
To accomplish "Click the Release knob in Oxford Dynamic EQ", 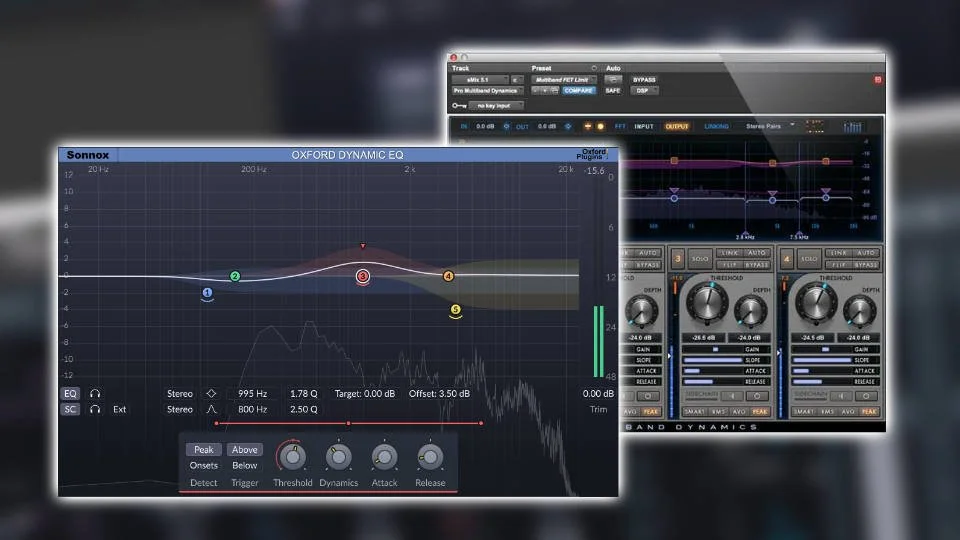I will (x=430, y=457).
